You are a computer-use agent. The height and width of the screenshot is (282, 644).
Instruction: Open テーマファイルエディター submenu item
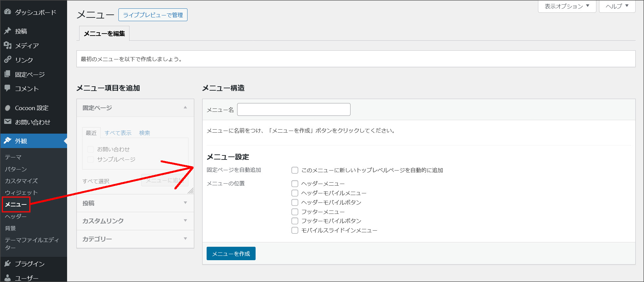point(32,244)
